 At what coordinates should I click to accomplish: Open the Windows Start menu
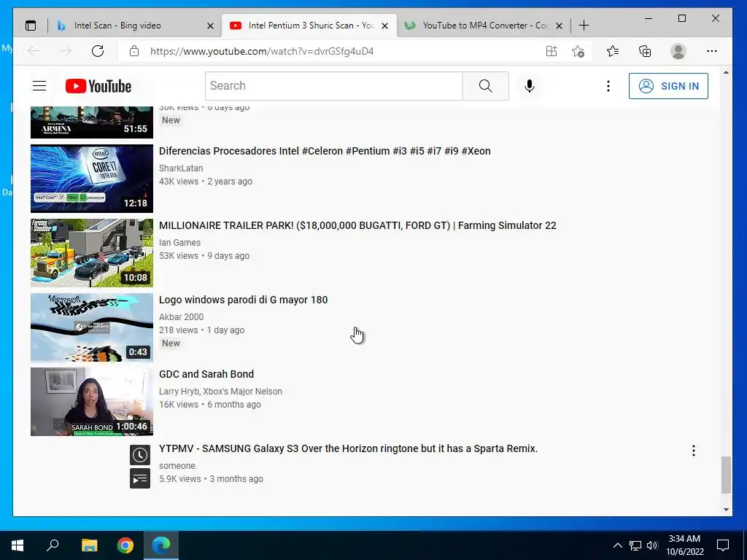click(x=18, y=545)
